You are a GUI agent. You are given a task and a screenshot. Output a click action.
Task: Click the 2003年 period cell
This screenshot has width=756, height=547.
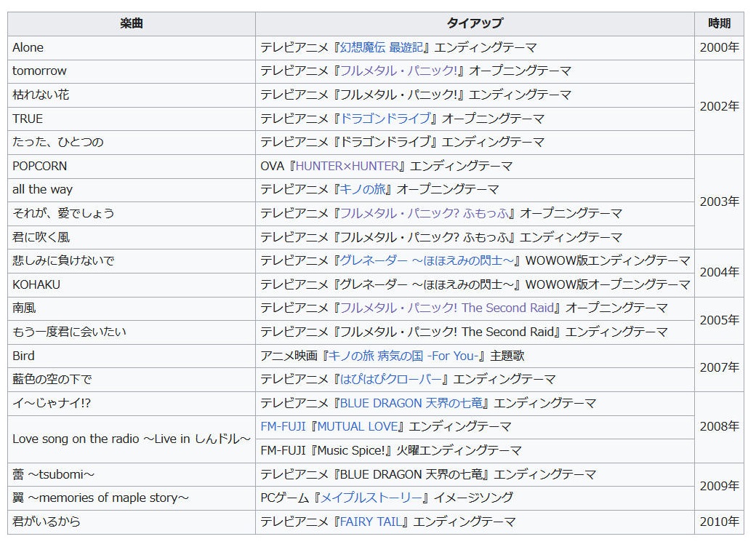719,201
